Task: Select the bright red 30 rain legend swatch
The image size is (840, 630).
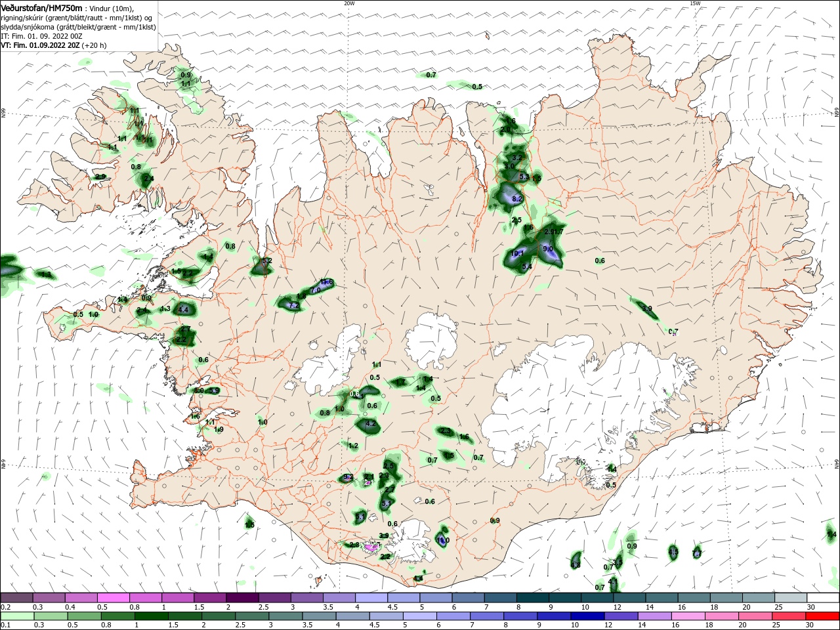Action: (822, 616)
